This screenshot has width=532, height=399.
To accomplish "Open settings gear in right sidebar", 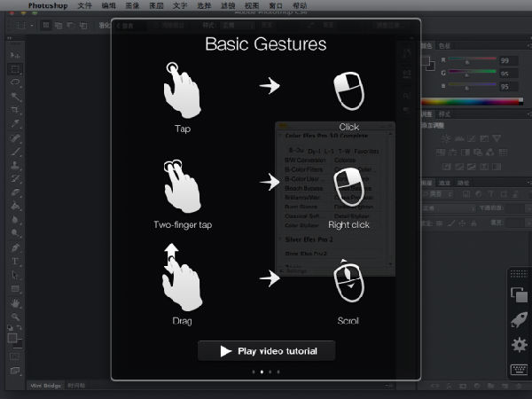I will [520, 345].
